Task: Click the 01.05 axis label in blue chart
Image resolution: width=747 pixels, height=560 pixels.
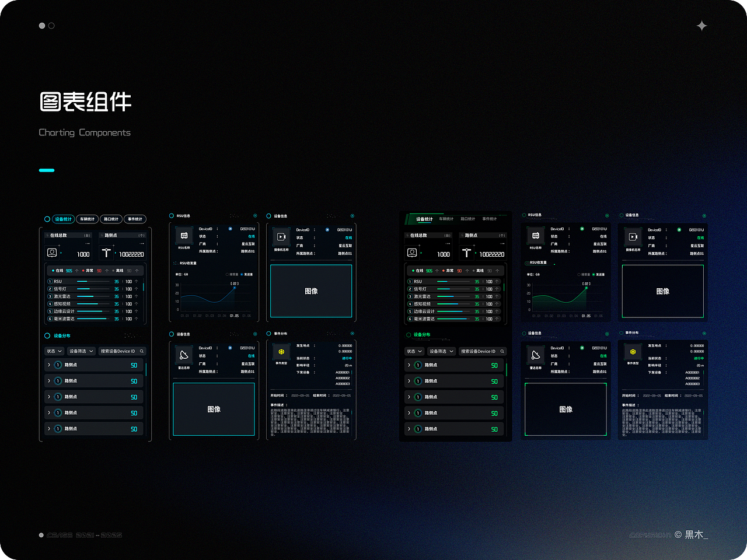Action: click(x=234, y=316)
